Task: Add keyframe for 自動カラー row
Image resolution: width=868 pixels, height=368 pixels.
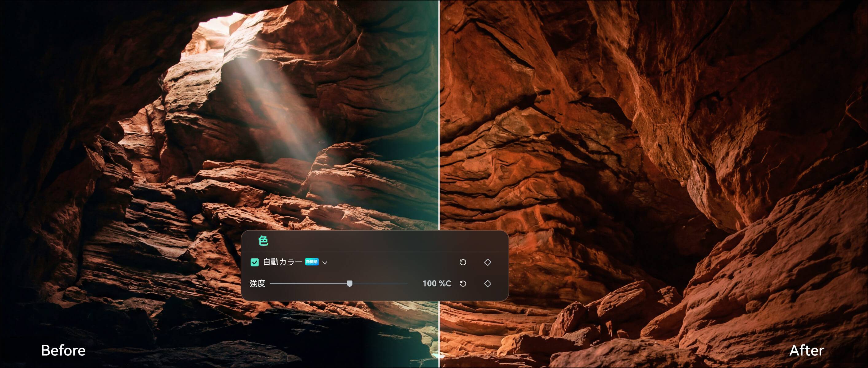Action: (x=488, y=262)
